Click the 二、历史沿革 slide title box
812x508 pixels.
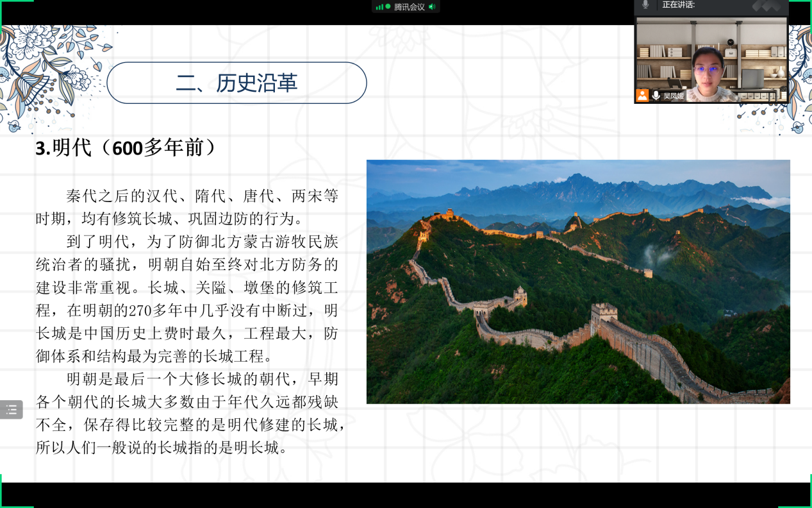236,83
